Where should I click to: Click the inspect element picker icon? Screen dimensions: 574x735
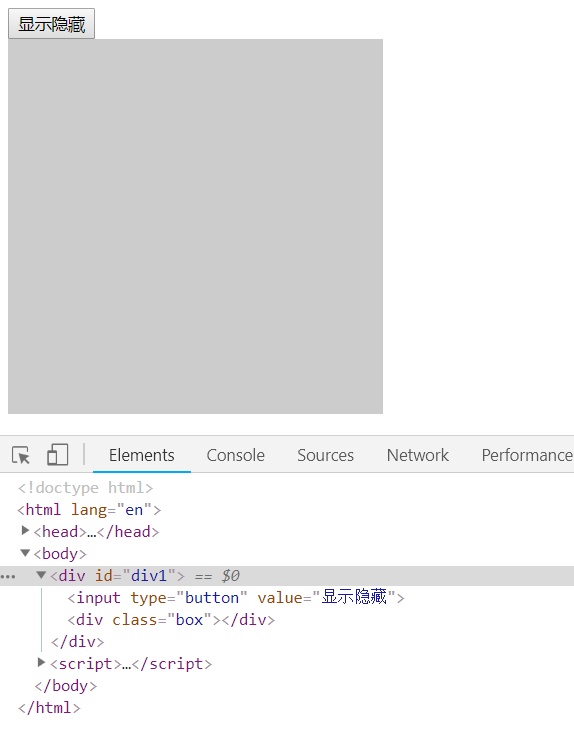click(x=21, y=455)
